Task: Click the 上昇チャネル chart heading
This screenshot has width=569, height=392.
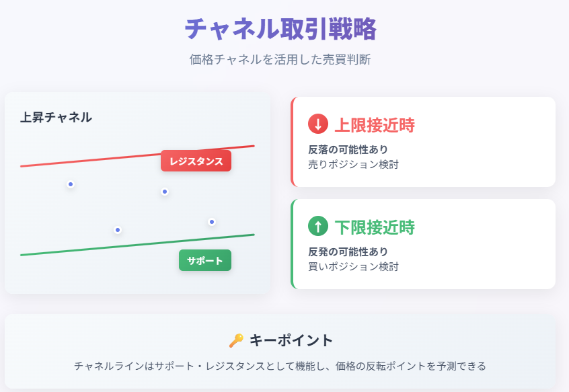Action: click(x=56, y=118)
